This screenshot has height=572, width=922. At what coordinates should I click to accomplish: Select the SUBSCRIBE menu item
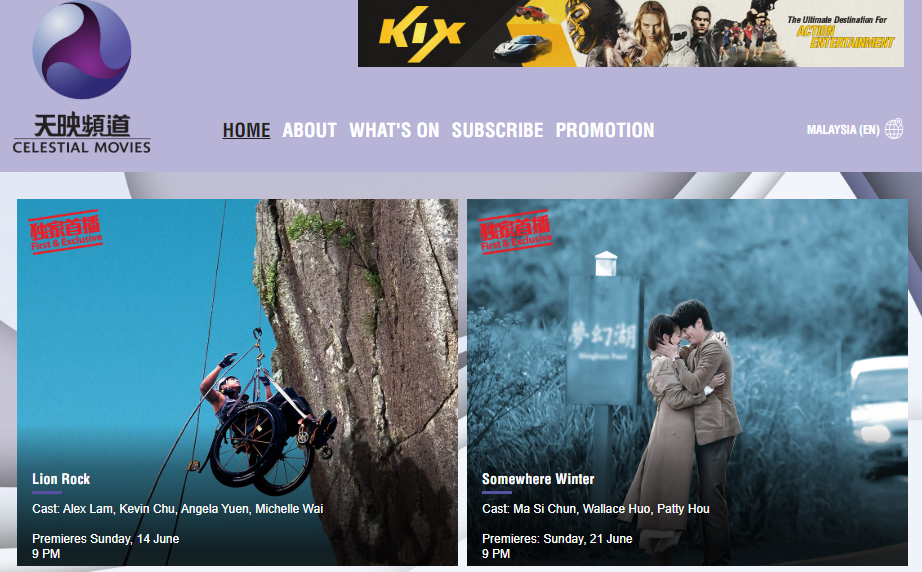coord(497,130)
